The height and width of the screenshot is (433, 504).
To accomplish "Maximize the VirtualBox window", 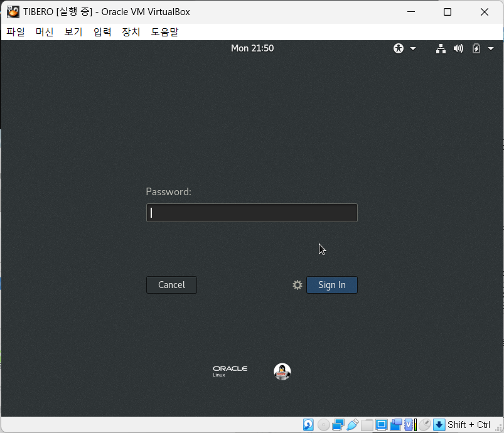I will (448, 12).
